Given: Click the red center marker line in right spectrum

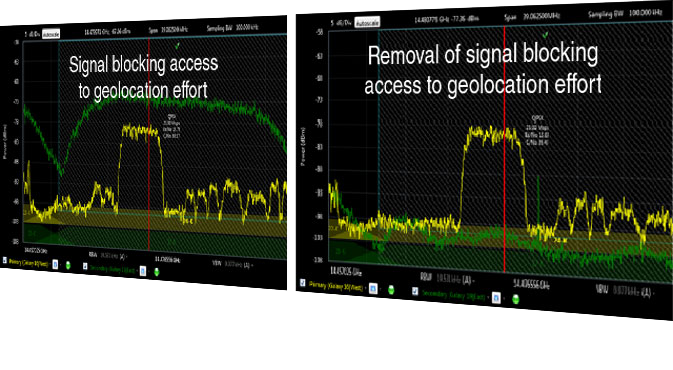Looking at the screenshot, I should (x=504, y=150).
